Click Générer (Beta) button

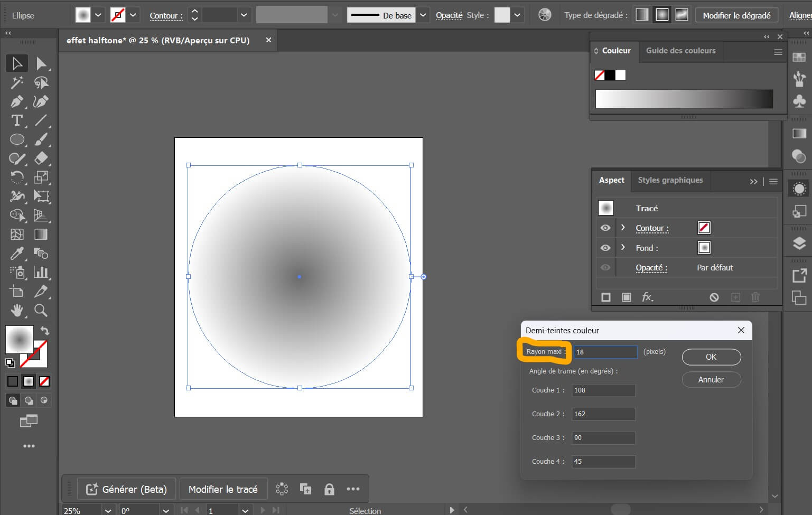tap(127, 489)
